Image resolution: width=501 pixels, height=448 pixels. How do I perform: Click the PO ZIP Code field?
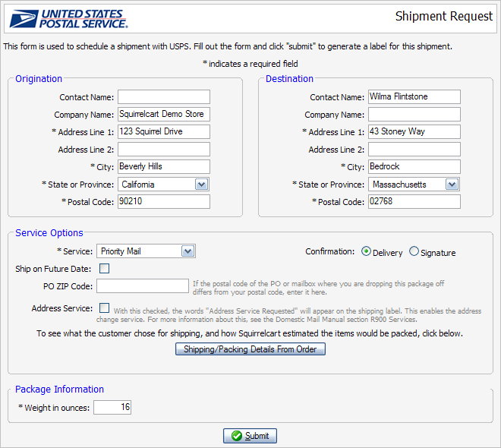143,286
